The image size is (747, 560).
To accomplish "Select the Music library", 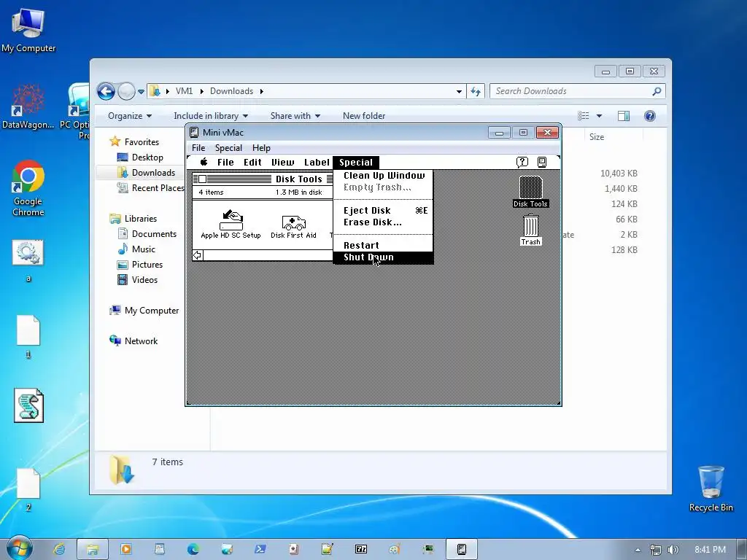I will pos(136,249).
